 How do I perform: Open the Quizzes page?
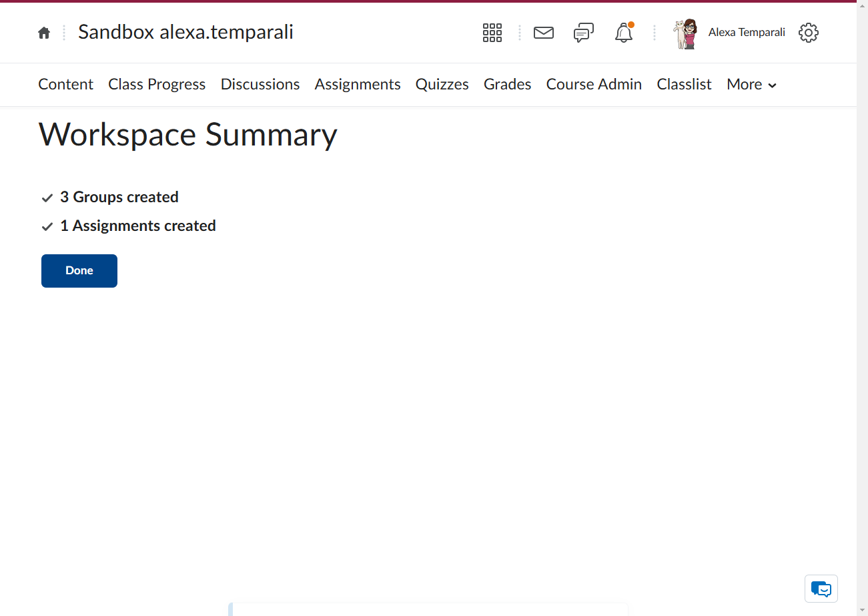[442, 85]
